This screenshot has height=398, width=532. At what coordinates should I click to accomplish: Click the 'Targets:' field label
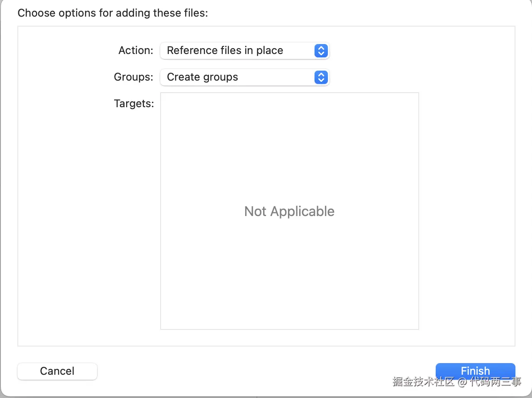pyautogui.click(x=134, y=104)
